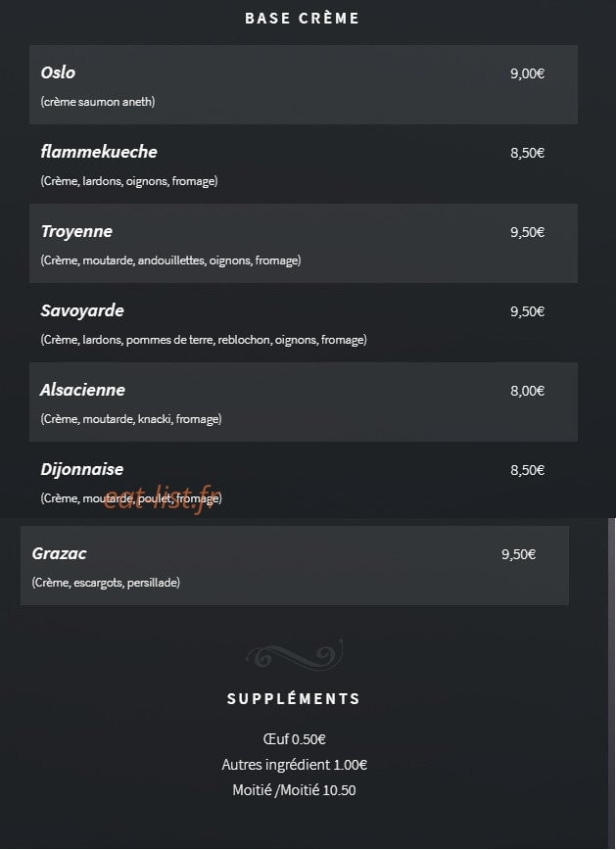Choose the Alsacienne pizza entry
This screenshot has width=616, height=850.
(304, 401)
